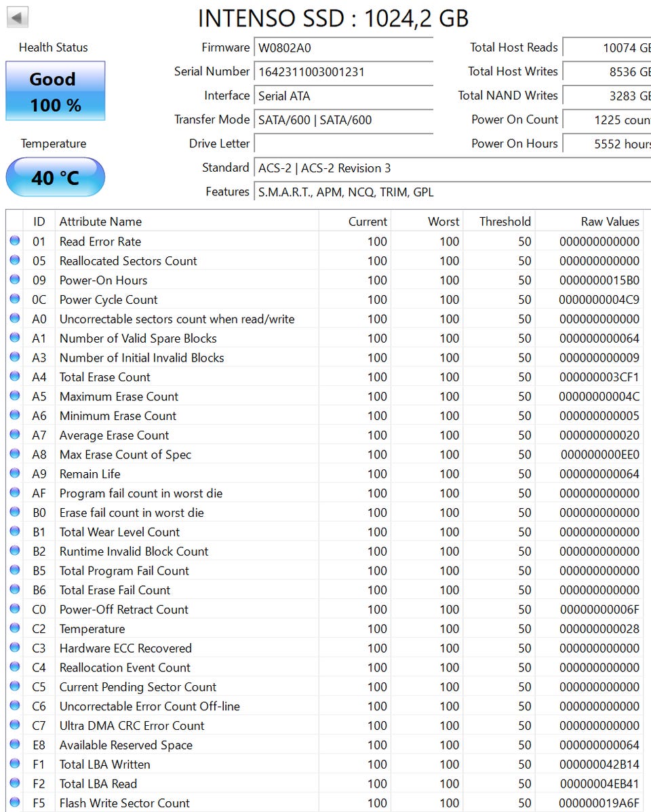Click the 40 °C temperature button
This screenshot has height=812, width=651.
tap(56, 177)
